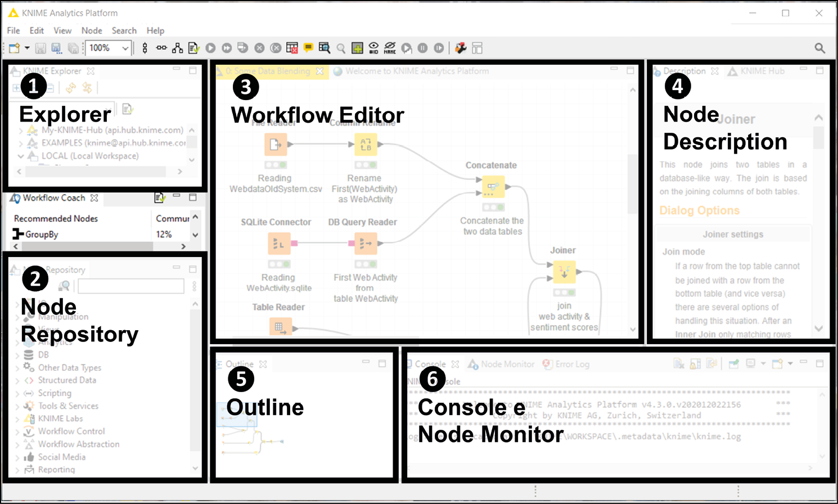Click the New workflow wizard icon
The image size is (838, 504).
coord(14,48)
